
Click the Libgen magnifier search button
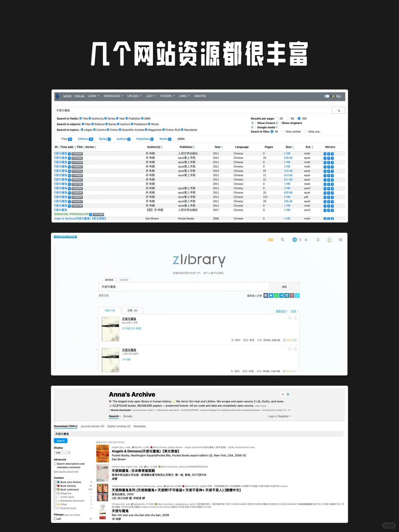click(338, 110)
